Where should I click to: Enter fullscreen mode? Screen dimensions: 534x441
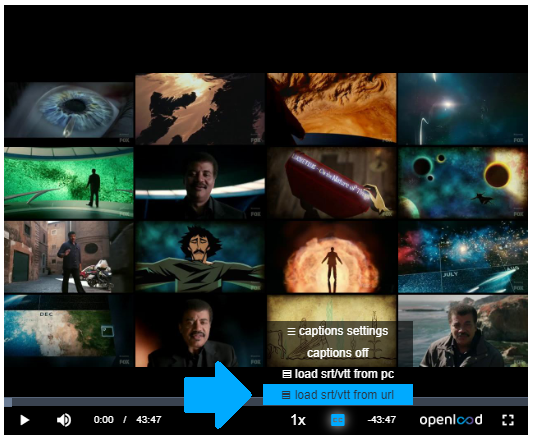tap(508, 420)
